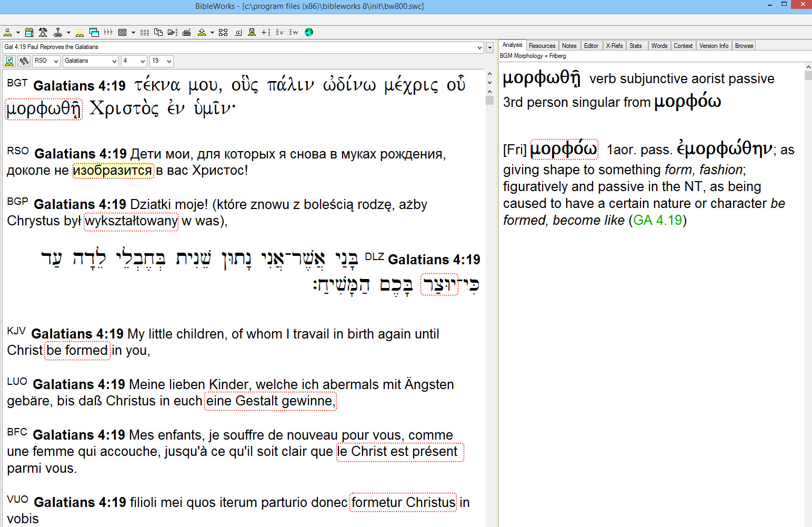Viewport: 812px width, 527px height.
Task: Click 'eine Gestalt gewinne' in LUO verse
Action: coord(270,401)
